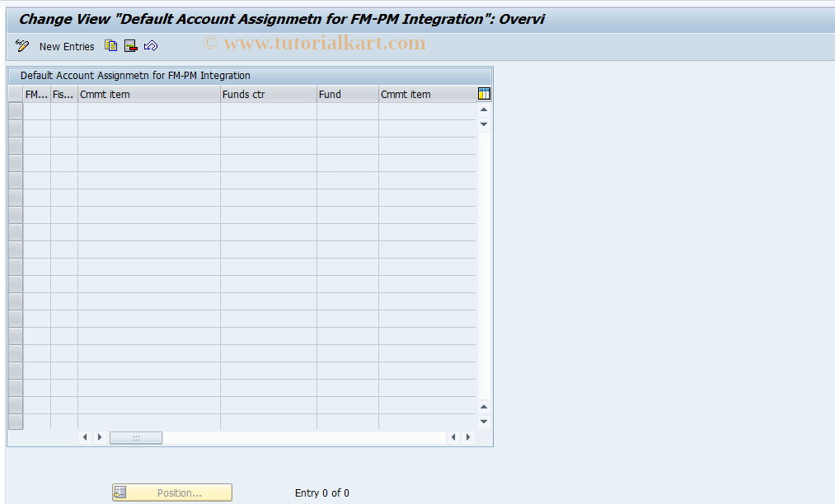Click the 'Entry 0 of 0' status text
Screen dimensions: 835x504
coord(322,492)
